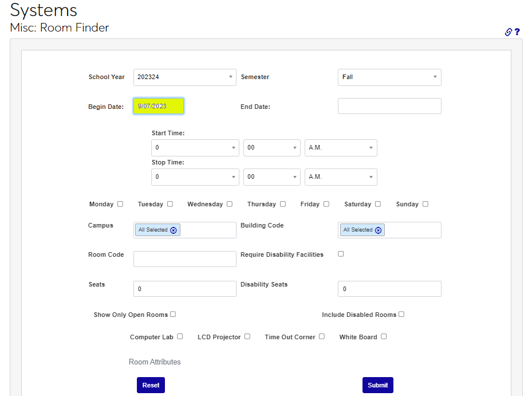Click the Begin Date field

point(159,106)
